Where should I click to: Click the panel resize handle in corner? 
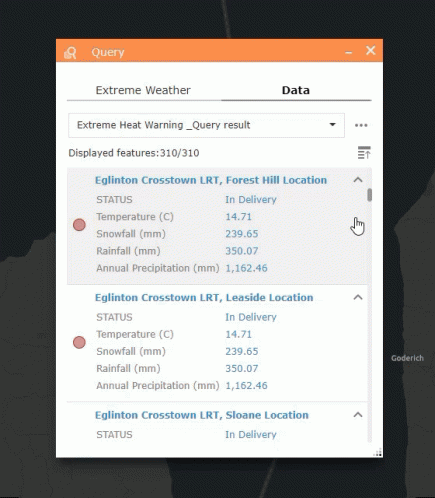tap(378, 453)
